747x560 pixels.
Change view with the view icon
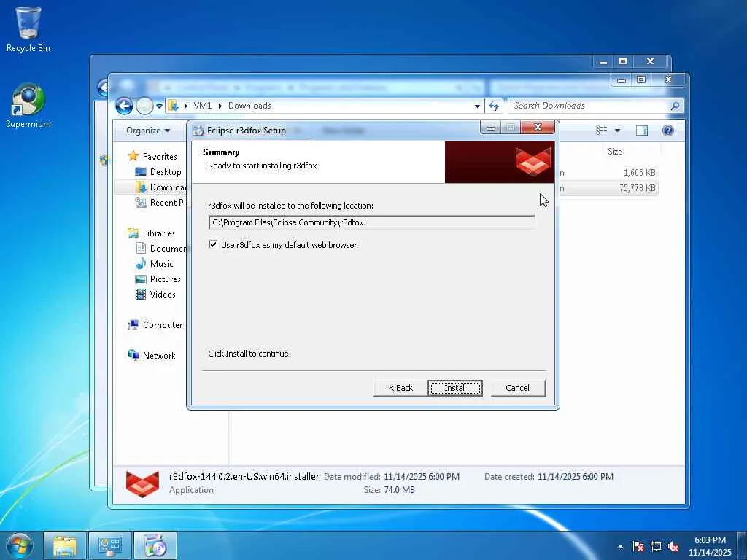pos(602,131)
